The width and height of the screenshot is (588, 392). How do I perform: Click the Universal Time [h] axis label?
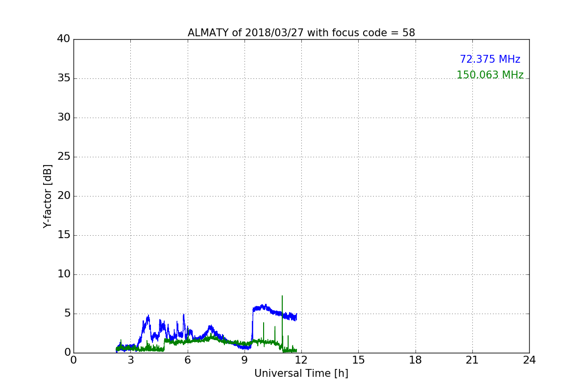point(301,373)
